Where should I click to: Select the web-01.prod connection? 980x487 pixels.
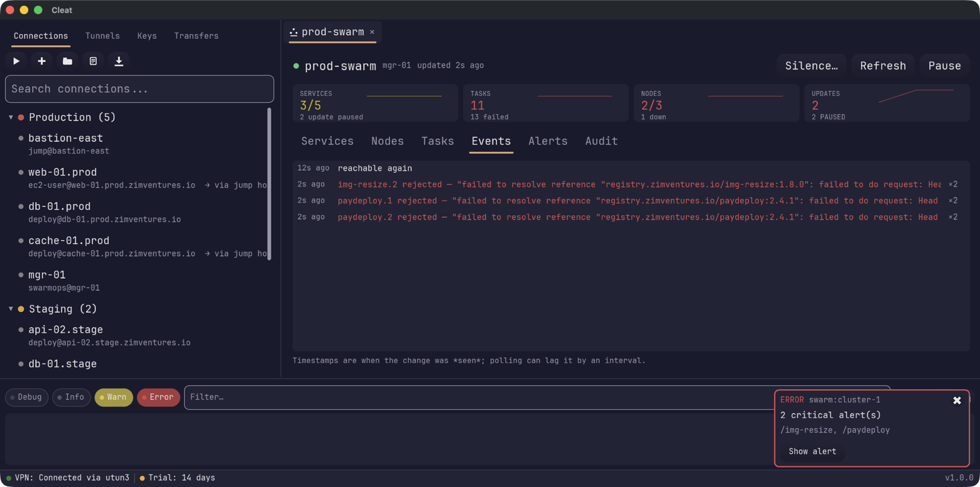[138, 178]
